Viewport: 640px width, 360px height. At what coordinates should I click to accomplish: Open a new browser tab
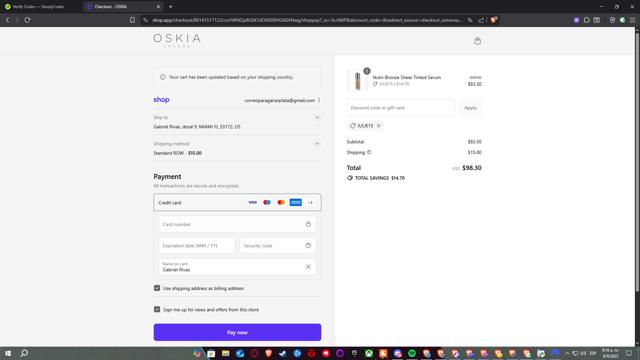pyautogui.click(x=171, y=7)
